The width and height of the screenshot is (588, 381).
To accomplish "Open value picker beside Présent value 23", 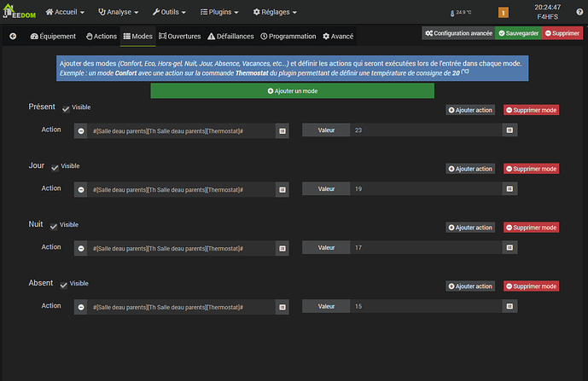I will (x=509, y=130).
